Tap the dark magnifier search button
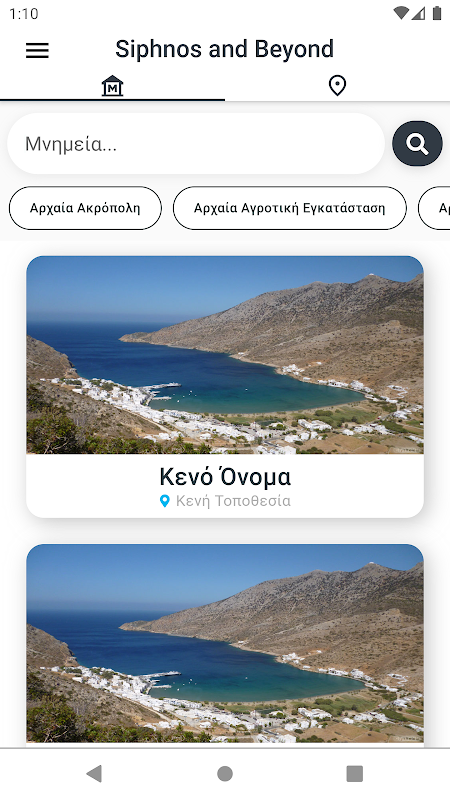The height and width of the screenshot is (800, 450). point(417,143)
